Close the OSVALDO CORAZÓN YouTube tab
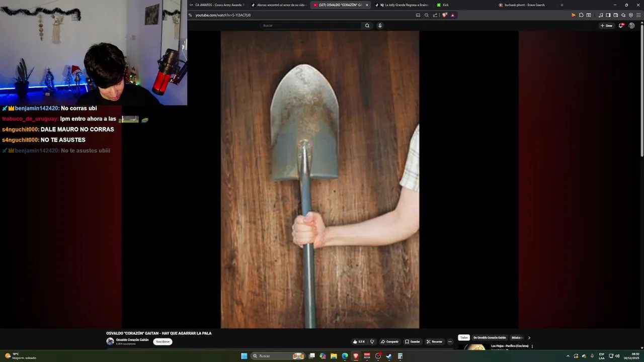 pyautogui.click(x=367, y=5)
